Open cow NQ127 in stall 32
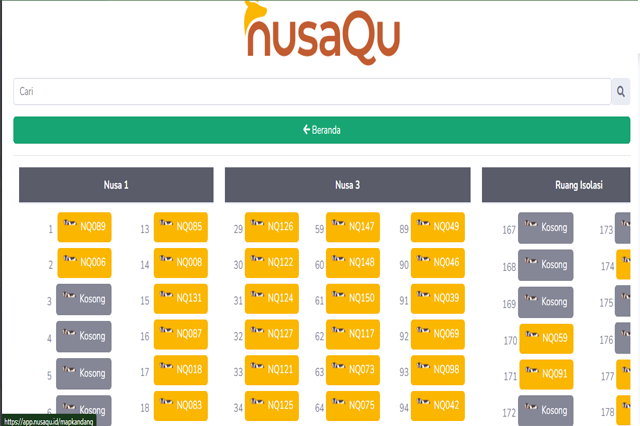This screenshot has height=426, width=640. coord(272,334)
